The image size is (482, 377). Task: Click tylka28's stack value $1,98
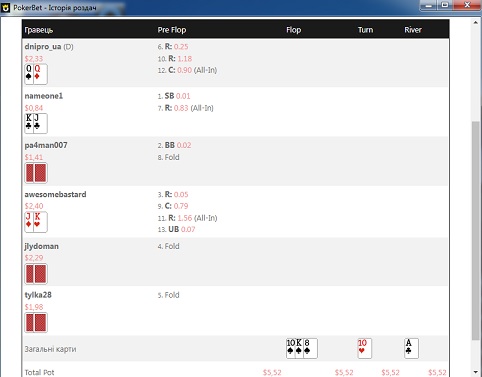tap(34, 307)
